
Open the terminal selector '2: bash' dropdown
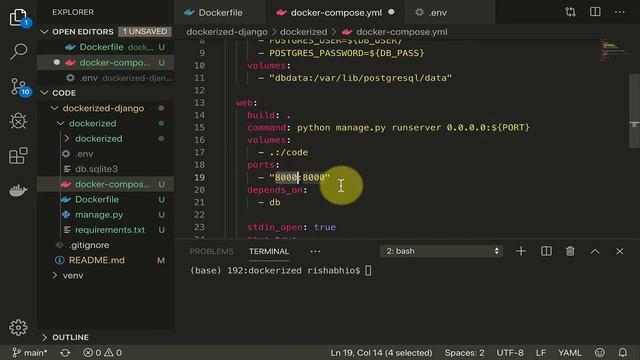coord(441,251)
